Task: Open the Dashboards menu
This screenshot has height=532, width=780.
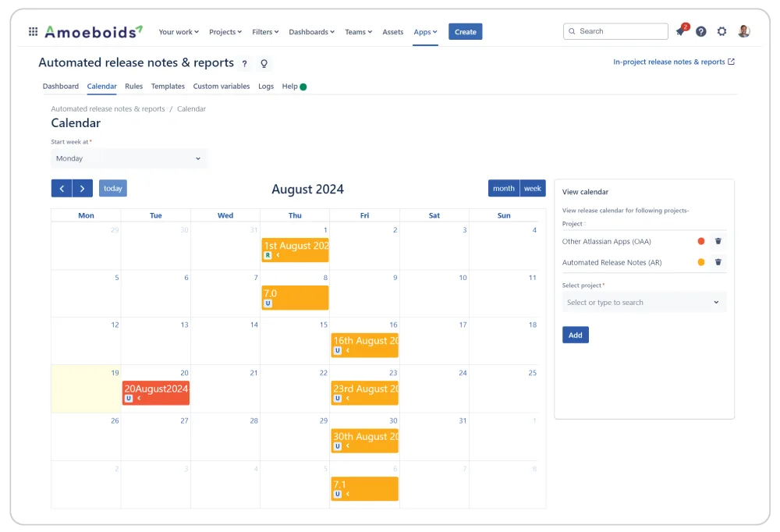Action: pyautogui.click(x=311, y=32)
